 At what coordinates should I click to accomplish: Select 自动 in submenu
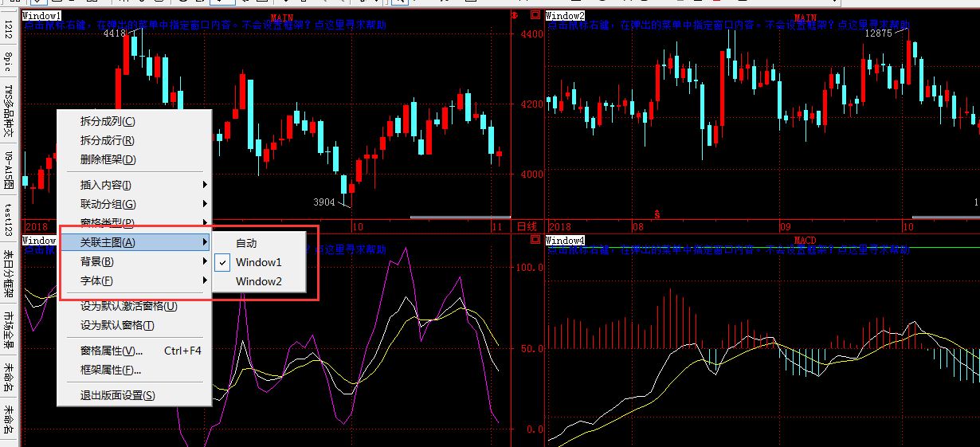[259, 243]
